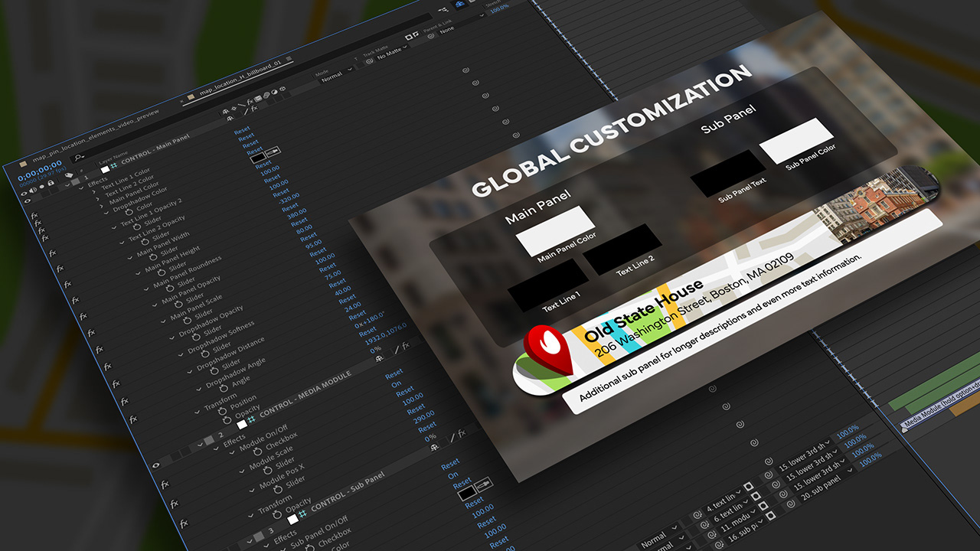Screen dimensions: 980x551
Task: Open Main Panel black color swatch in timeline
Action: [x=258, y=158]
